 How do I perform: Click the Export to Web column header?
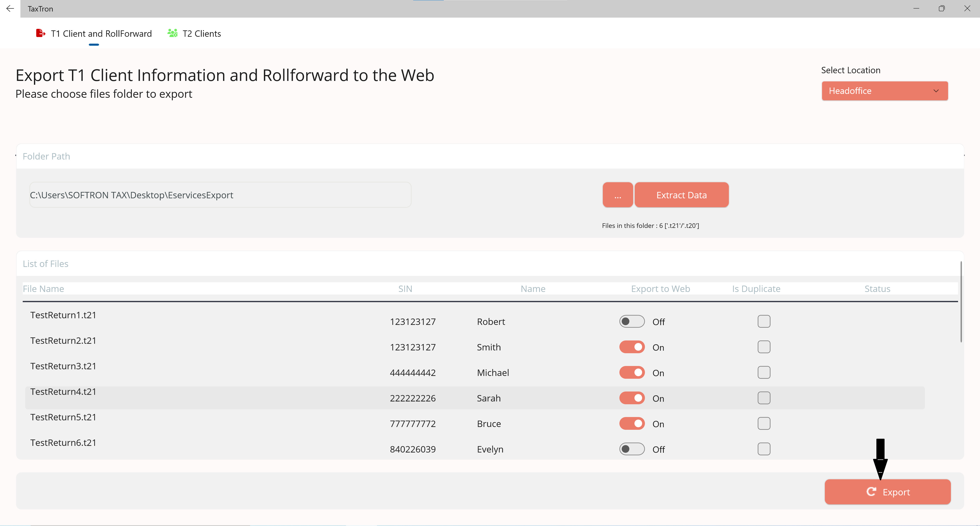(660, 289)
